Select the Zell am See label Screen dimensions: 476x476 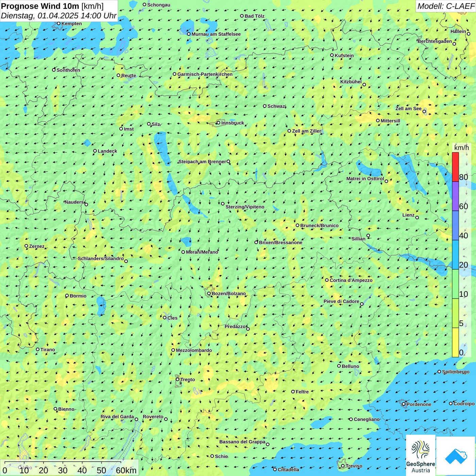click(x=408, y=108)
